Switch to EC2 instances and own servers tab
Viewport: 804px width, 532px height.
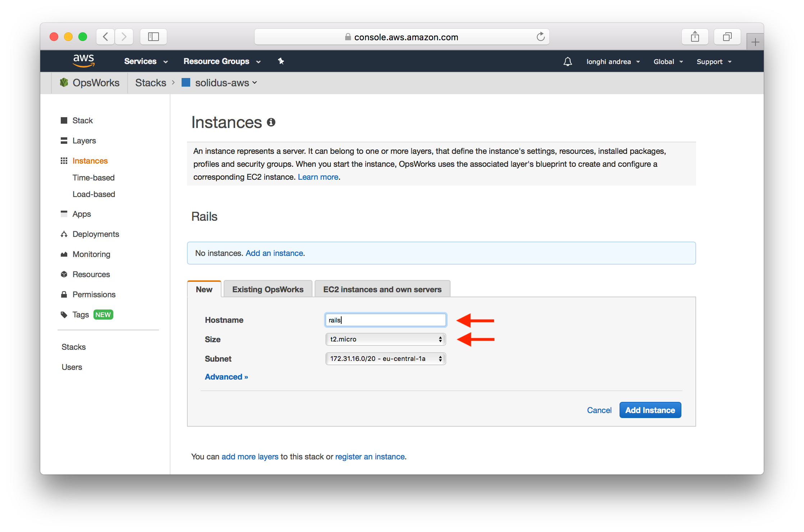tap(382, 289)
